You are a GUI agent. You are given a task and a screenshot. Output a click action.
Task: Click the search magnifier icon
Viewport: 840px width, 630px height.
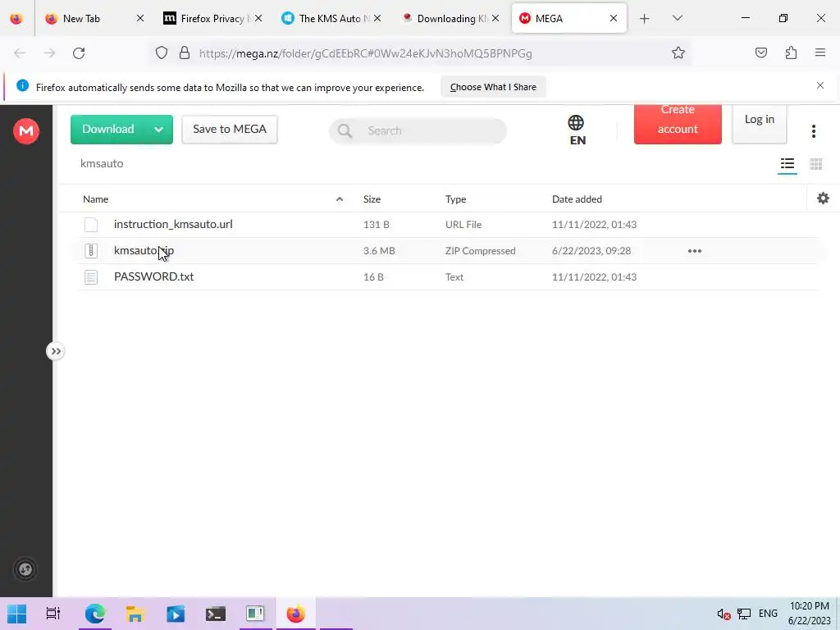point(345,130)
